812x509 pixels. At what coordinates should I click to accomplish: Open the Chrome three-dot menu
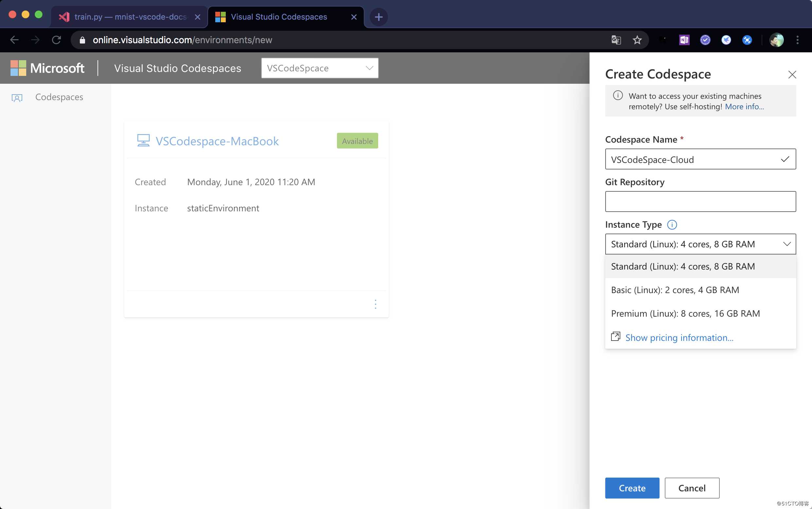click(x=798, y=40)
